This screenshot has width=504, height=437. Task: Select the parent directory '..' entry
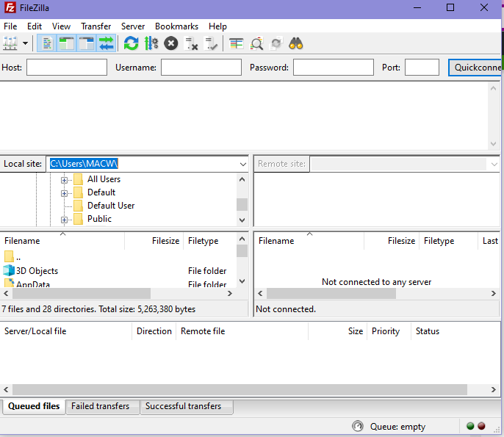coord(119,257)
